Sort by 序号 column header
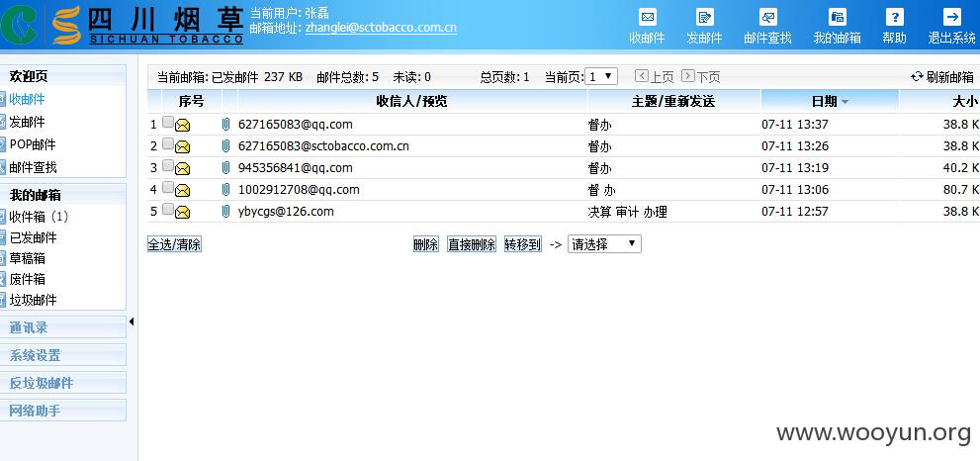Screen dimensions: 980x461 pos(191,101)
